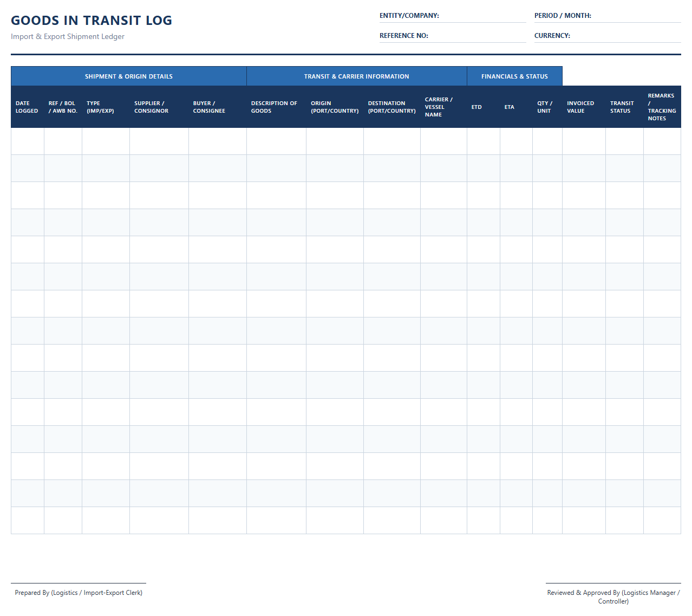Click the Shipment & Origin Details group header

point(129,76)
